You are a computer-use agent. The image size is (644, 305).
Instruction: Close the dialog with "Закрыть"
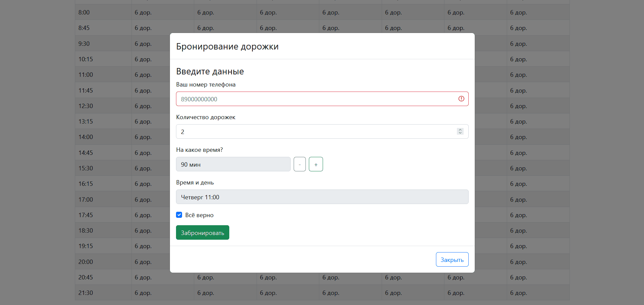click(452, 260)
